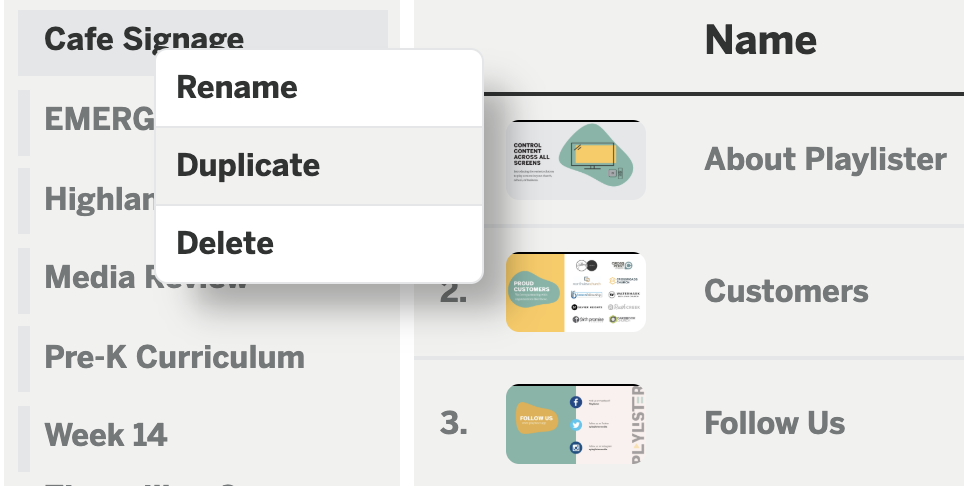
Task: Click the gray handle beside Pre-K Curriculum
Action: [24, 359]
